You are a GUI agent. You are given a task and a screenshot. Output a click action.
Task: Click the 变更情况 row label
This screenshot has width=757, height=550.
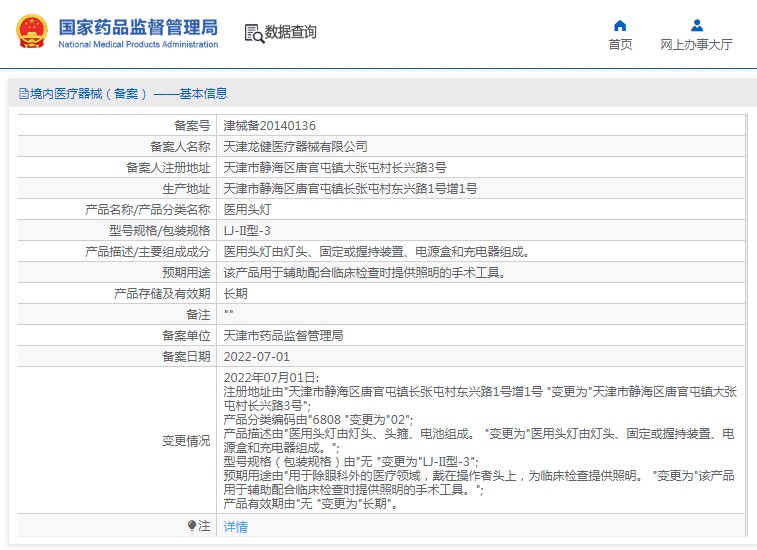[186, 441]
